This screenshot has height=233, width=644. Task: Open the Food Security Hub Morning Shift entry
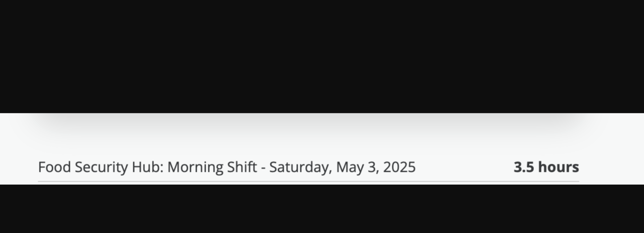(x=226, y=167)
